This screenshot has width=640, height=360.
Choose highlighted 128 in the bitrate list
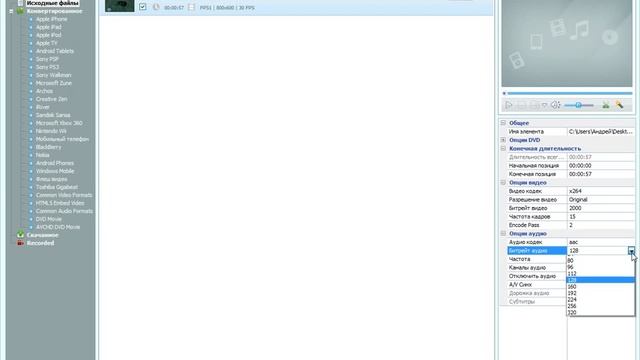[600, 280]
